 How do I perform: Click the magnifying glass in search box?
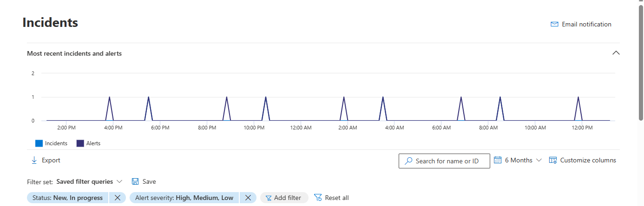click(408, 161)
